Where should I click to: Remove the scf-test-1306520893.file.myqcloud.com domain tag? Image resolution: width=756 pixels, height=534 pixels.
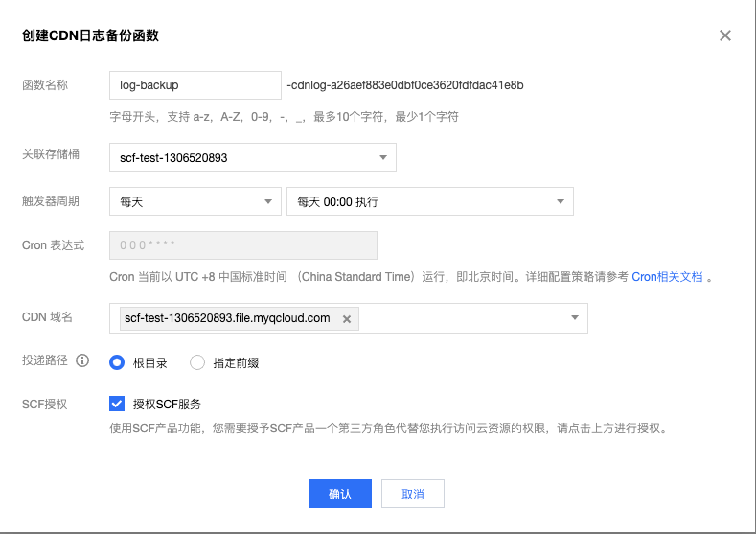[x=347, y=319]
